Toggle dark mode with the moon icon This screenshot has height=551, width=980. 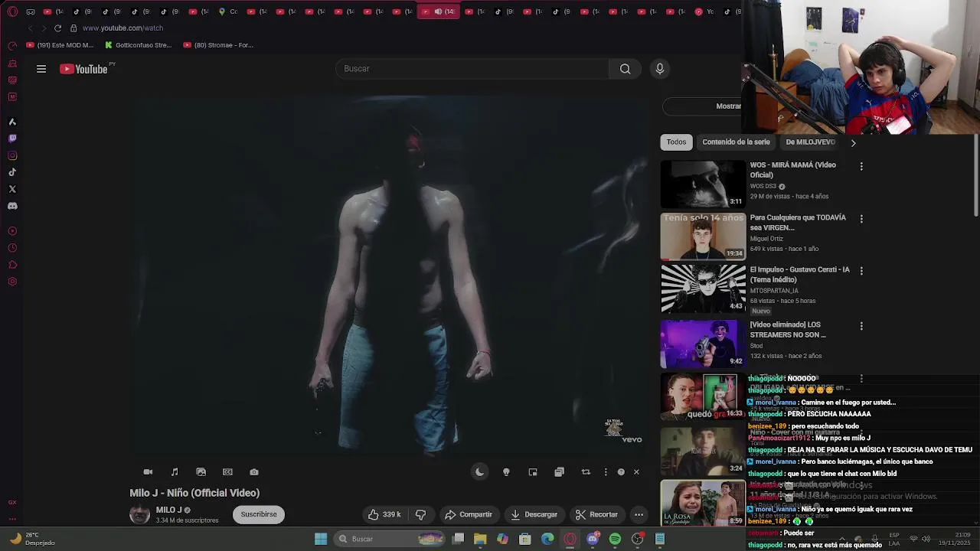click(x=479, y=472)
